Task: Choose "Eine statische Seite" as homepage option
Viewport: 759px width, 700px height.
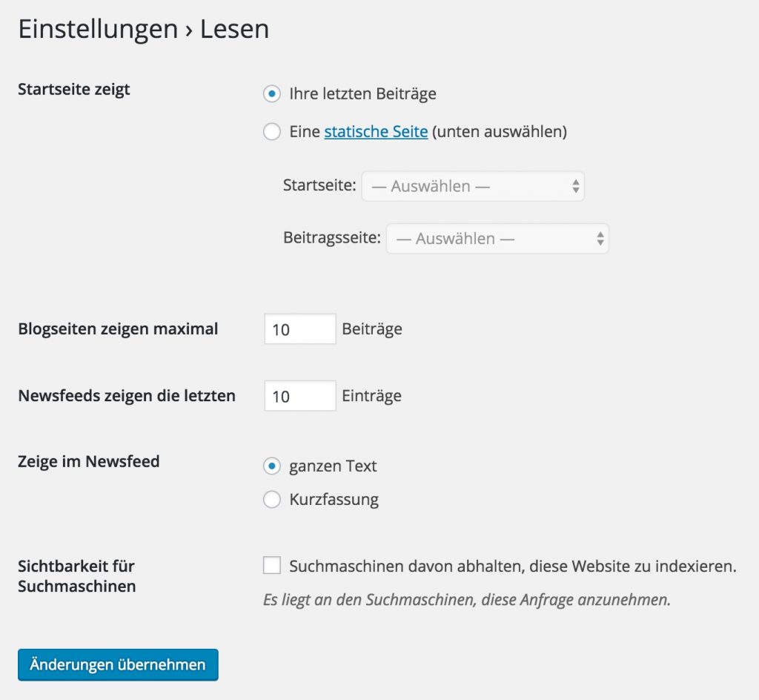Action: (x=272, y=131)
